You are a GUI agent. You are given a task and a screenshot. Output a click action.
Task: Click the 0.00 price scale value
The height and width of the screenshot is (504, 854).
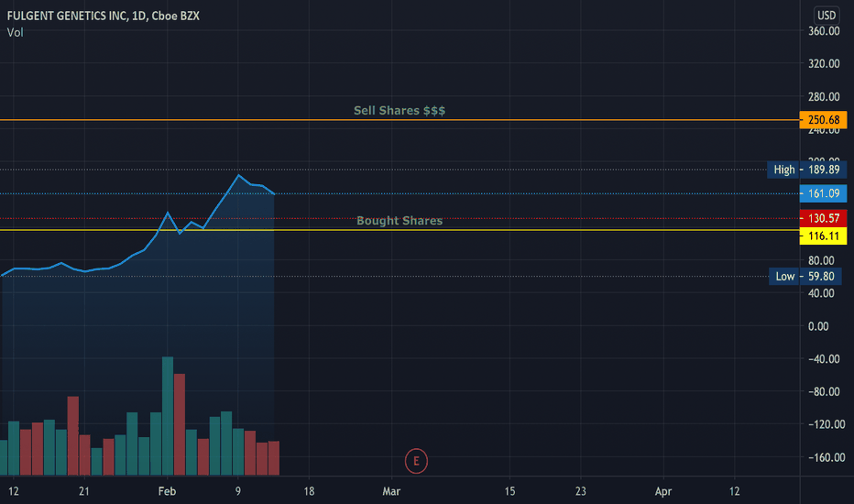pos(818,326)
